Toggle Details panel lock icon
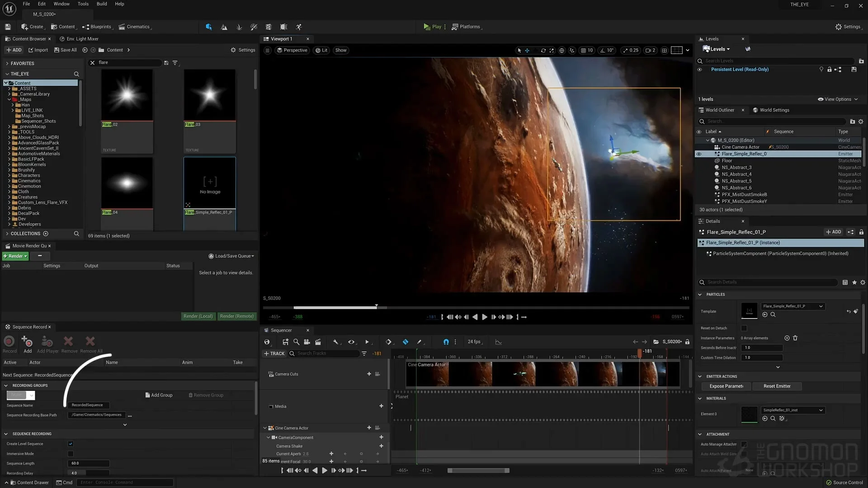 coord(861,232)
